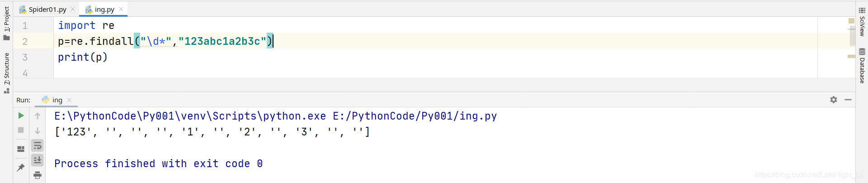
Task: Restore layout icon in Run panel
Action: (x=21, y=149)
